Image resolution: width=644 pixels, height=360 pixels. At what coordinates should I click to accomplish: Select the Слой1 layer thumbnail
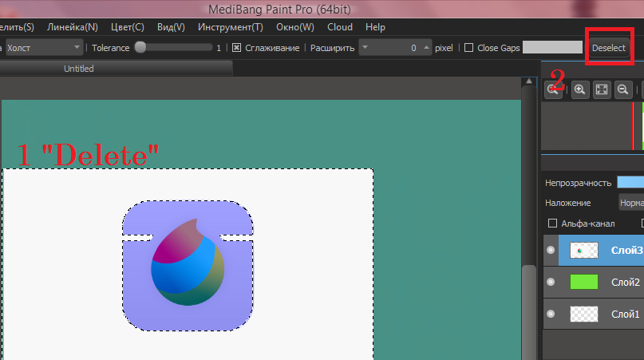(584, 314)
